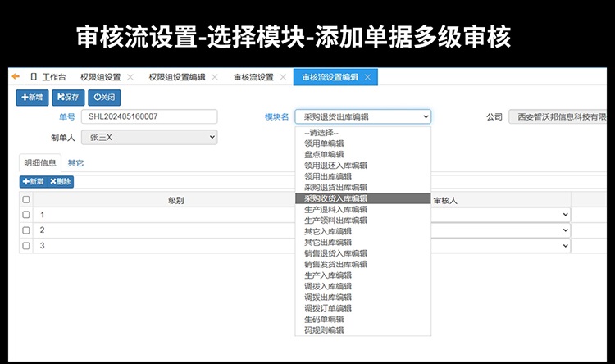Open the 审核人 dropdown for level 2
This screenshot has height=364, width=615.
[500, 230]
